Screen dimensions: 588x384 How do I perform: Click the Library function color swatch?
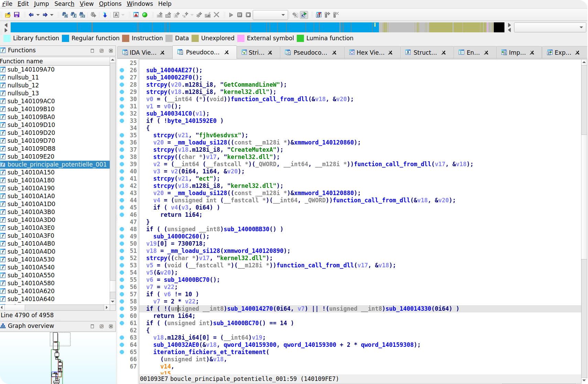tap(7, 38)
